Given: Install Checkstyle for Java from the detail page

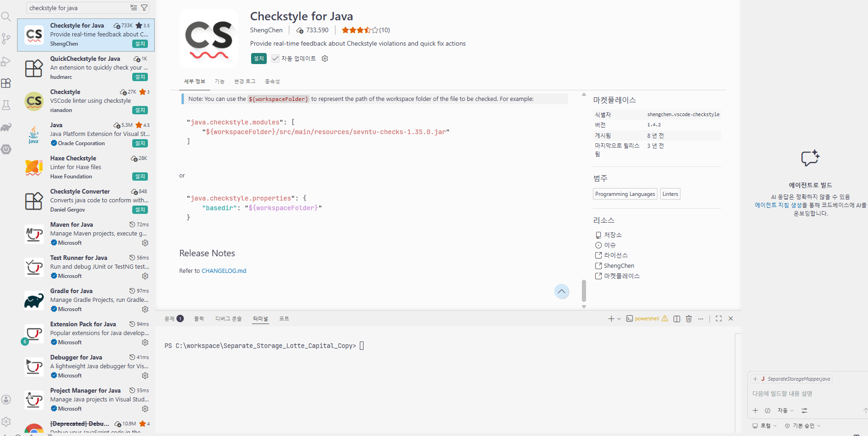Looking at the screenshot, I should tap(259, 59).
